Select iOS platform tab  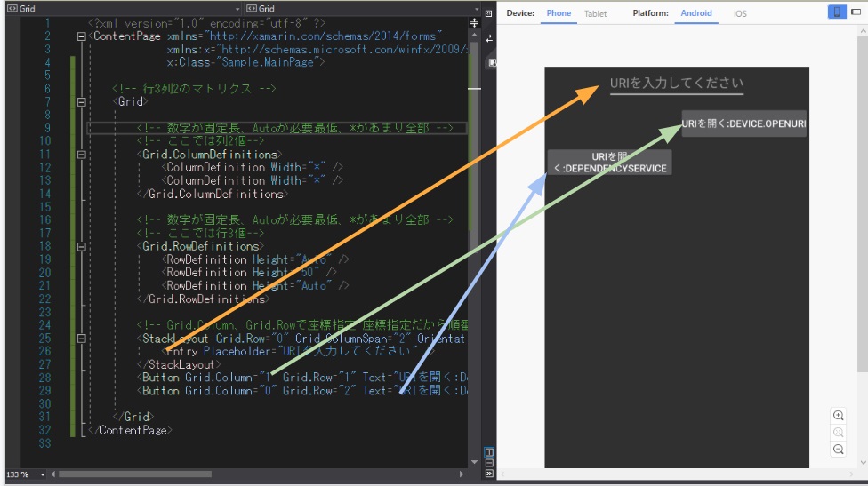(740, 14)
